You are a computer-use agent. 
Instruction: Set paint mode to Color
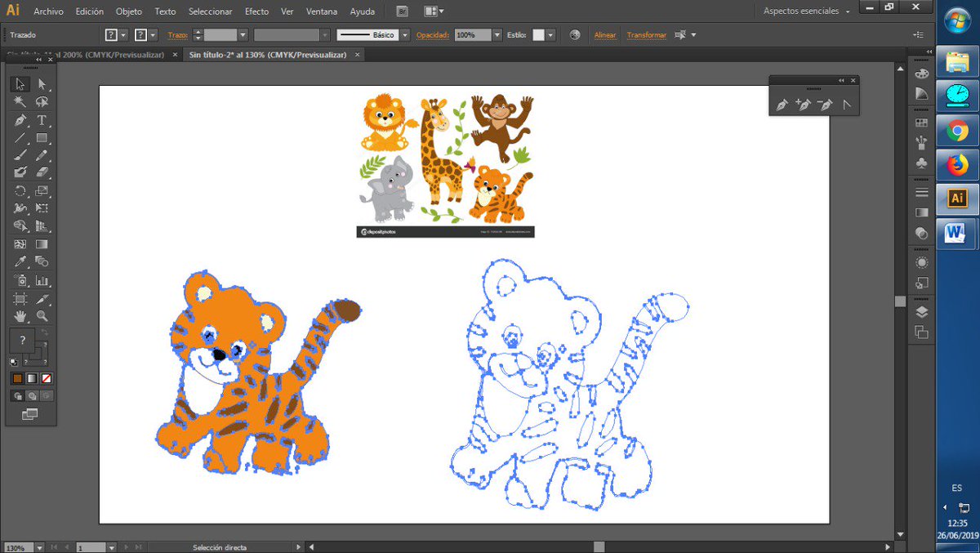click(17, 378)
